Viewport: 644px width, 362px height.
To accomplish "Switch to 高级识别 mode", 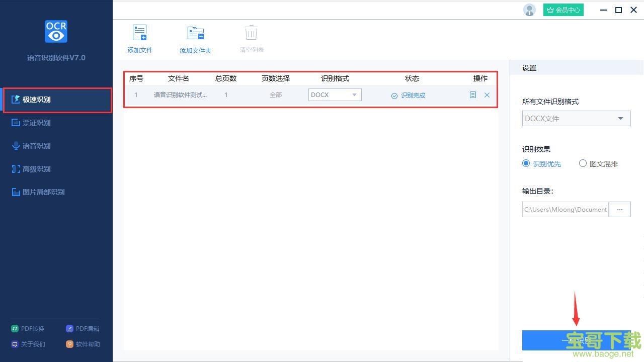I will click(x=36, y=169).
